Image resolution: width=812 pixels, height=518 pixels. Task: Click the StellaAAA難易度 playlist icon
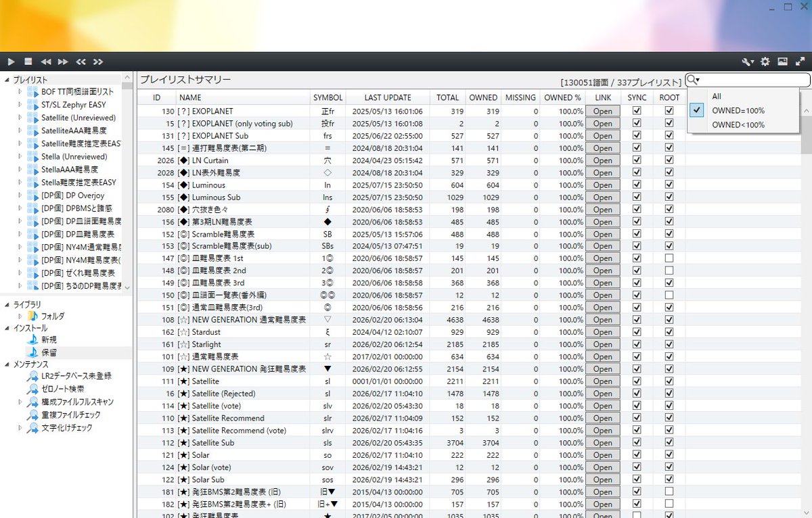click(x=32, y=170)
